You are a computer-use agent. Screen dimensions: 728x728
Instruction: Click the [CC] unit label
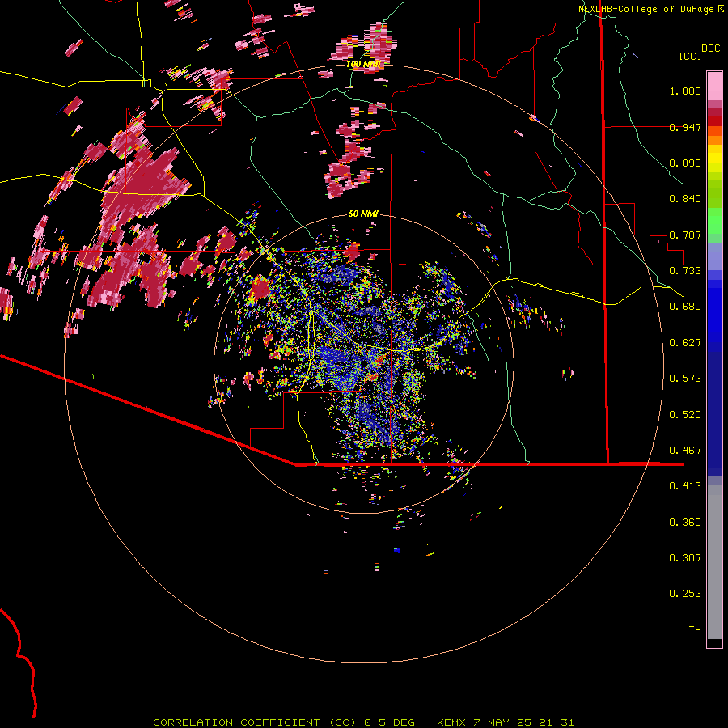point(691,56)
